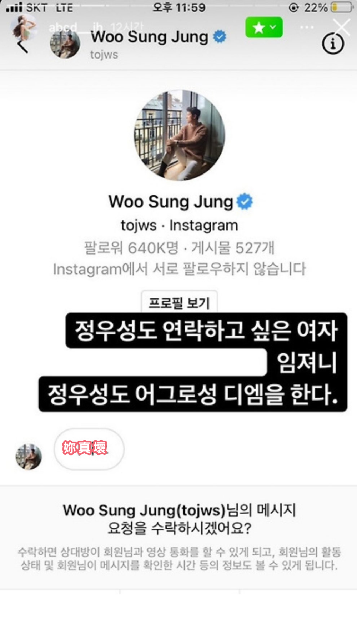The image size is (357, 644).
Task: Expand the green star close-friends dropdown
Action: pos(264,27)
